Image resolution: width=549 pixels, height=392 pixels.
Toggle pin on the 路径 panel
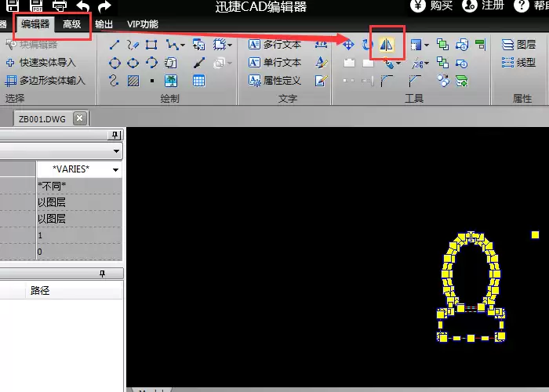click(x=102, y=274)
